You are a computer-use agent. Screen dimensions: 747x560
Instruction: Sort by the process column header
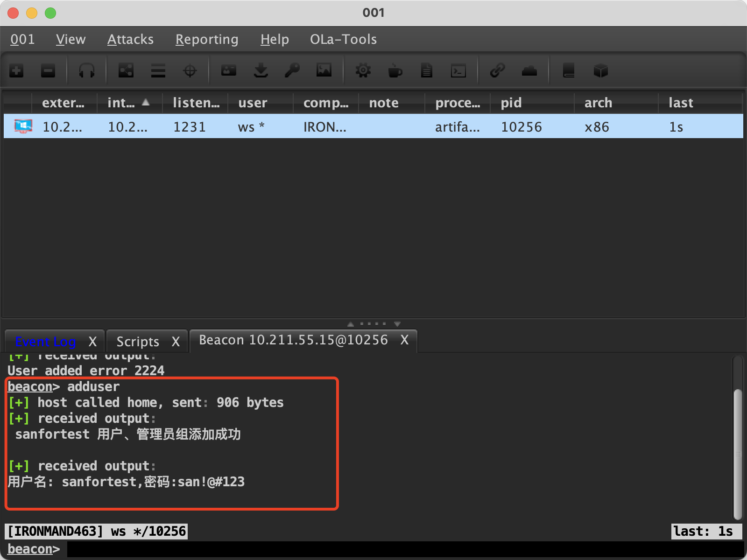coord(458,103)
